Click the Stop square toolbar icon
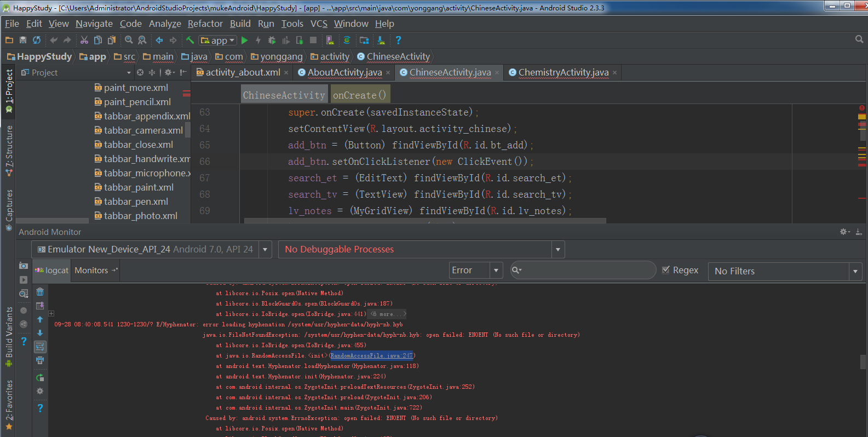868x437 pixels. [x=313, y=40]
